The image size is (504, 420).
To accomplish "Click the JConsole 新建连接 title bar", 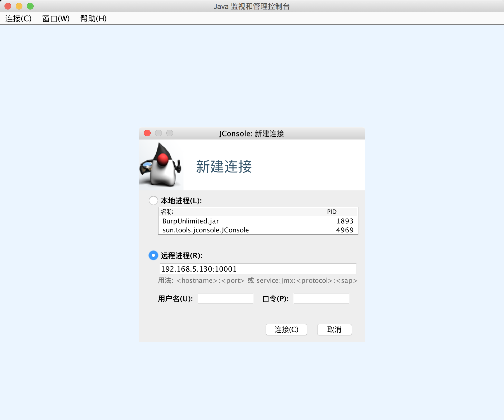I will point(252,134).
